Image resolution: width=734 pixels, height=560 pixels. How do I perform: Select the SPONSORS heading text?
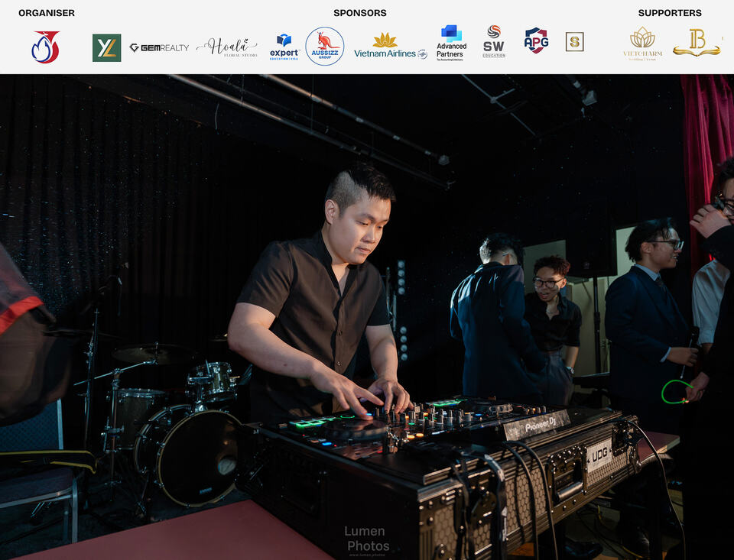tap(360, 13)
